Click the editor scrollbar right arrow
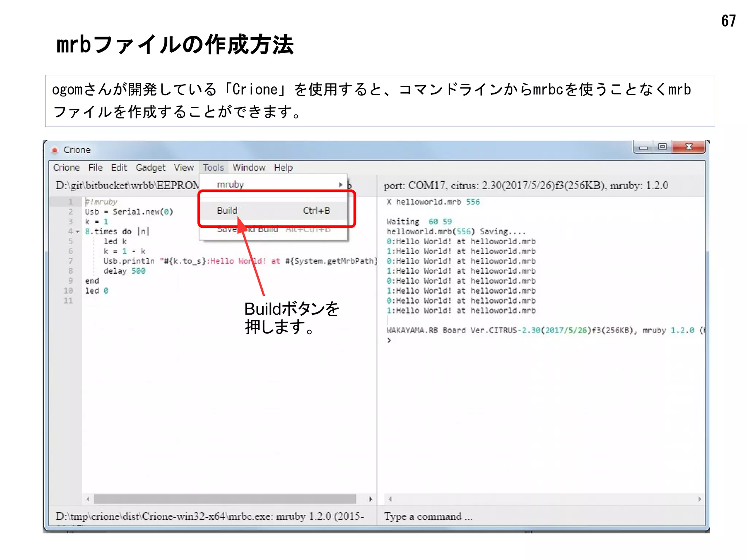Image resolution: width=747 pixels, height=560 pixels. point(371,499)
